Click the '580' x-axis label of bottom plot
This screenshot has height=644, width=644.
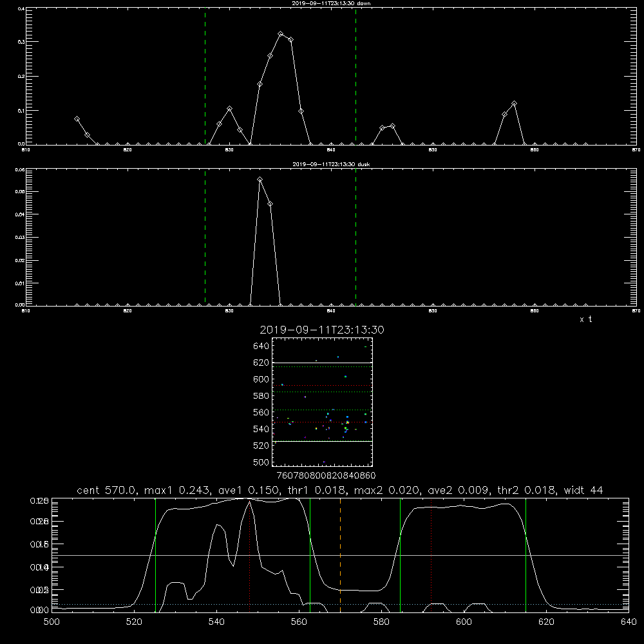[381, 622]
